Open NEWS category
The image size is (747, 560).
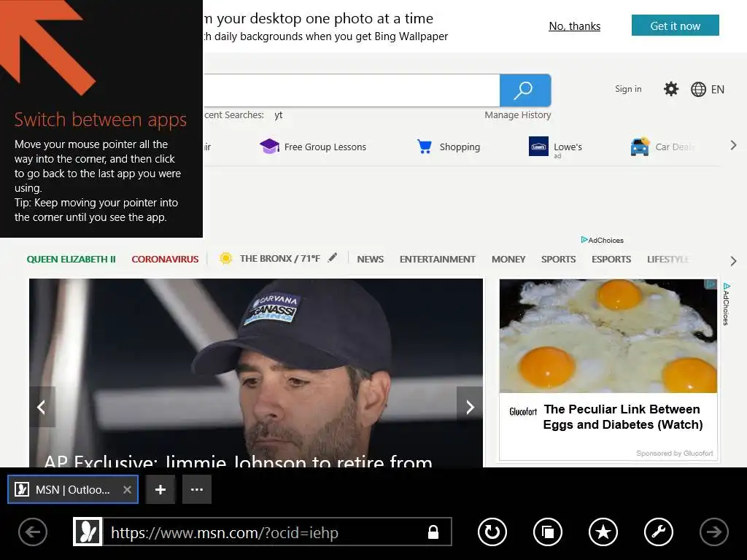pos(370,260)
